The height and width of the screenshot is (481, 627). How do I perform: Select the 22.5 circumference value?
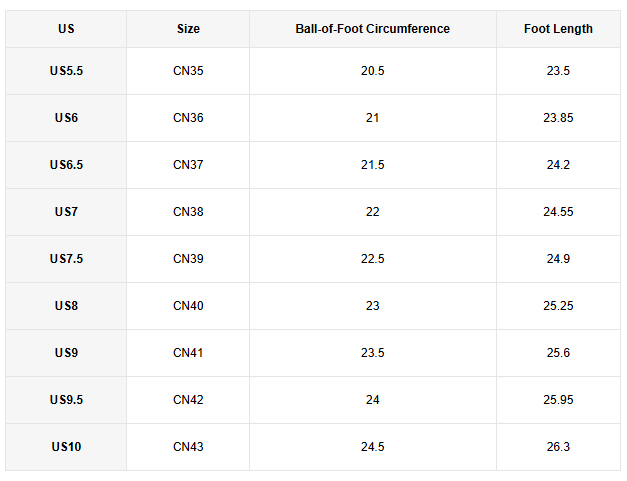point(372,259)
